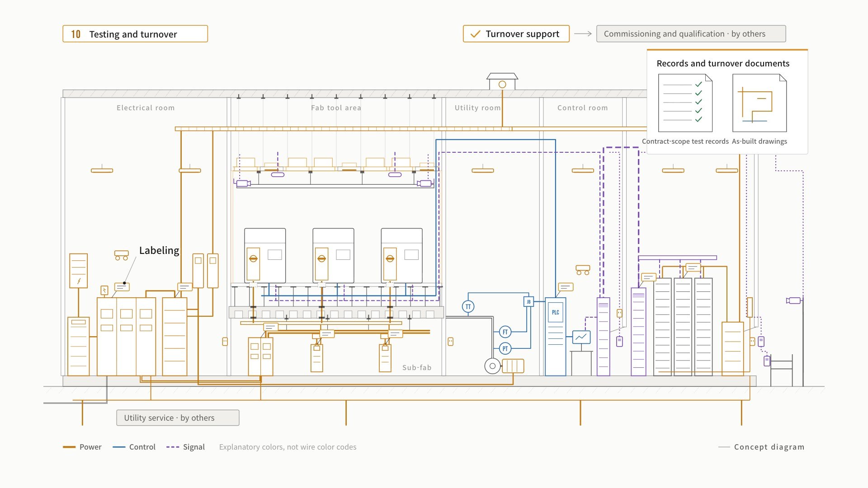The width and height of the screenshot is (868, 488).
Task: Click the Control room label
Action: tap(583, 108)
